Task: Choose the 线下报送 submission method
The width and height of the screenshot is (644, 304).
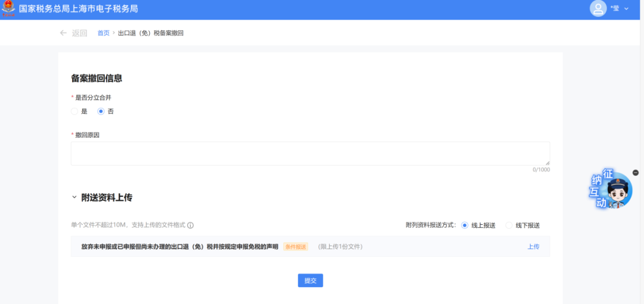Action: pyautogui.click(x=509, y=225)
